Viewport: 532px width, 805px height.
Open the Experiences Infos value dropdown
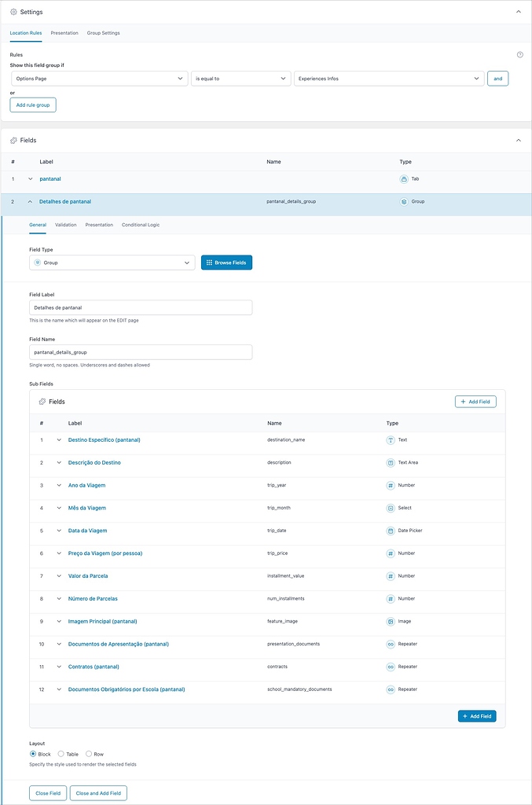pos(389,79)
